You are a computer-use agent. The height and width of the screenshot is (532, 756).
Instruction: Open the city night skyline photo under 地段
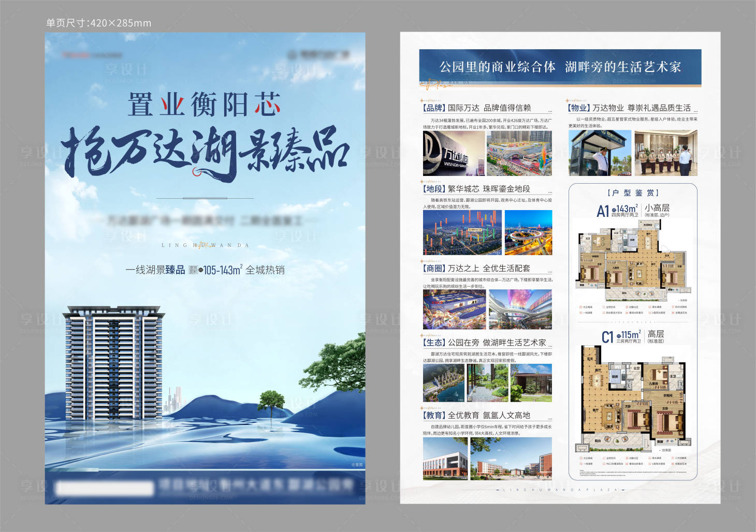click(x=462, y=232)
